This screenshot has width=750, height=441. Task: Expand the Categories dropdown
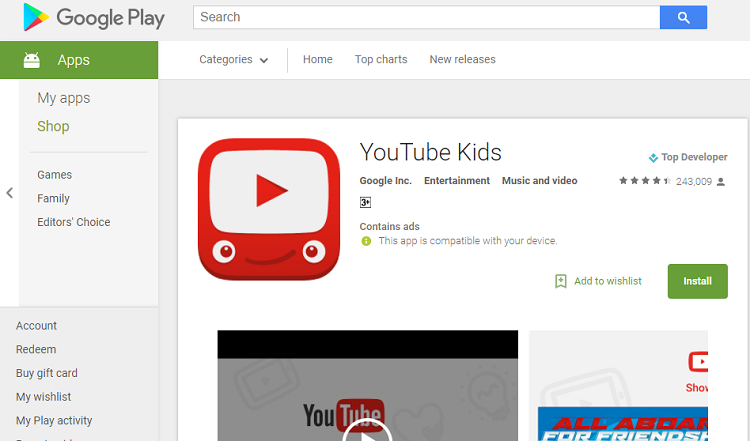pyautogui.click(x=233, y=59)
